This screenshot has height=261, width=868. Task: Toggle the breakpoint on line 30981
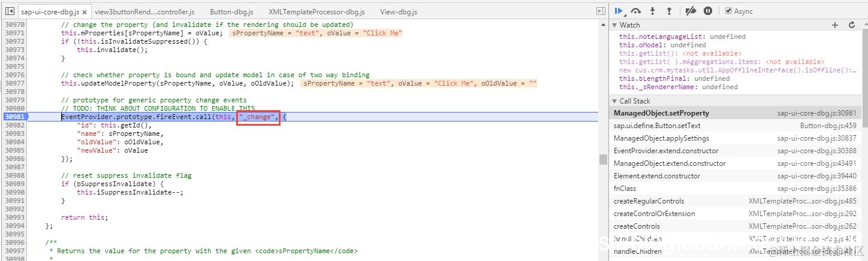click(x=14, y=117)
